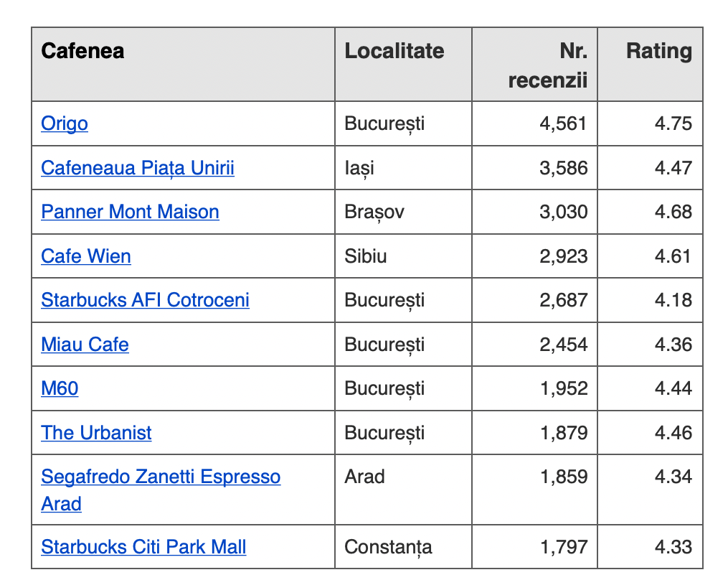Click the Rating column header
This screenshot has width=728, height=580.
point(658,51)
